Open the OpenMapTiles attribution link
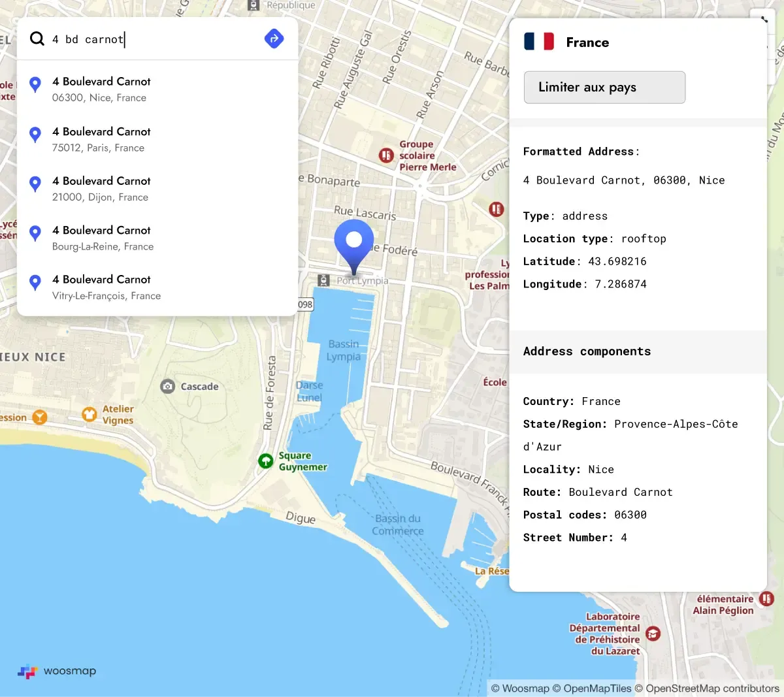The image size is (784, 697). (592, 689)
